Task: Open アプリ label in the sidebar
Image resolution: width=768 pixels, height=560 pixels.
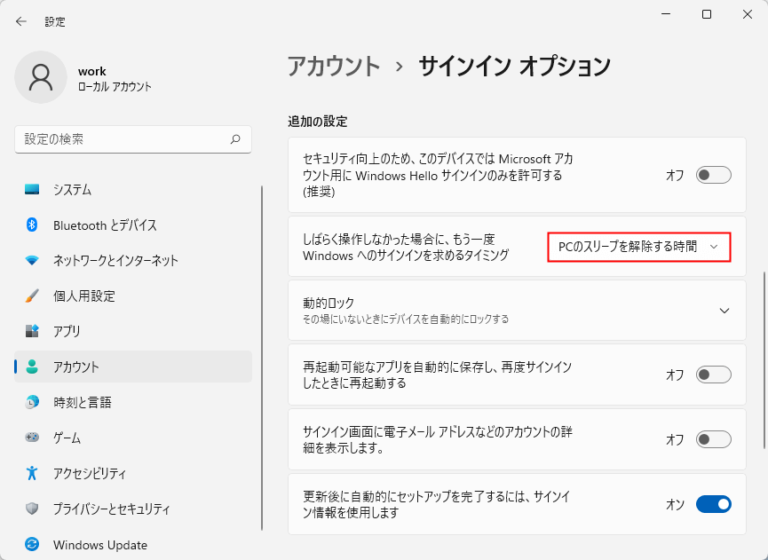Action: pos(67,331)
